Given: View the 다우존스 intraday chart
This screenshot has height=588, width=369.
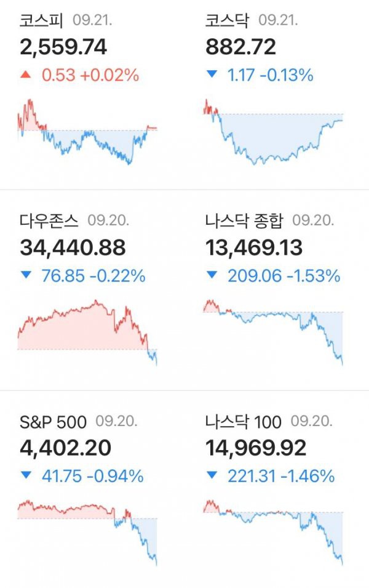Looking at the screenshot, I should [87, 332].
